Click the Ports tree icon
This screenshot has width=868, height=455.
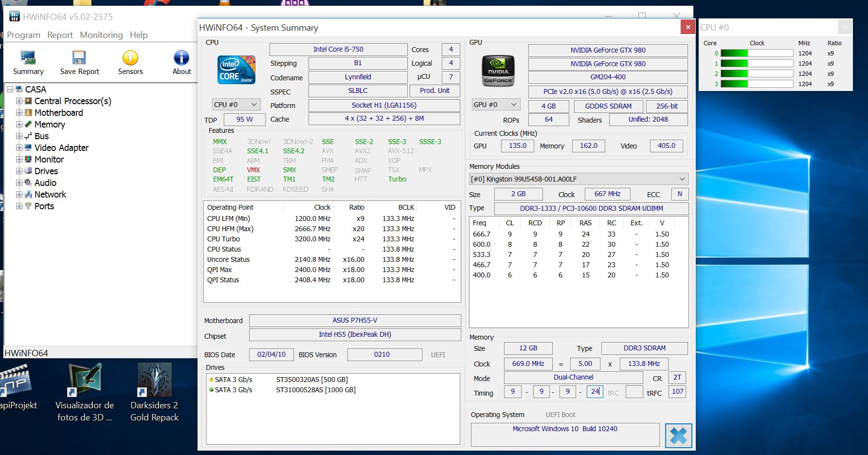coord(28,206)
